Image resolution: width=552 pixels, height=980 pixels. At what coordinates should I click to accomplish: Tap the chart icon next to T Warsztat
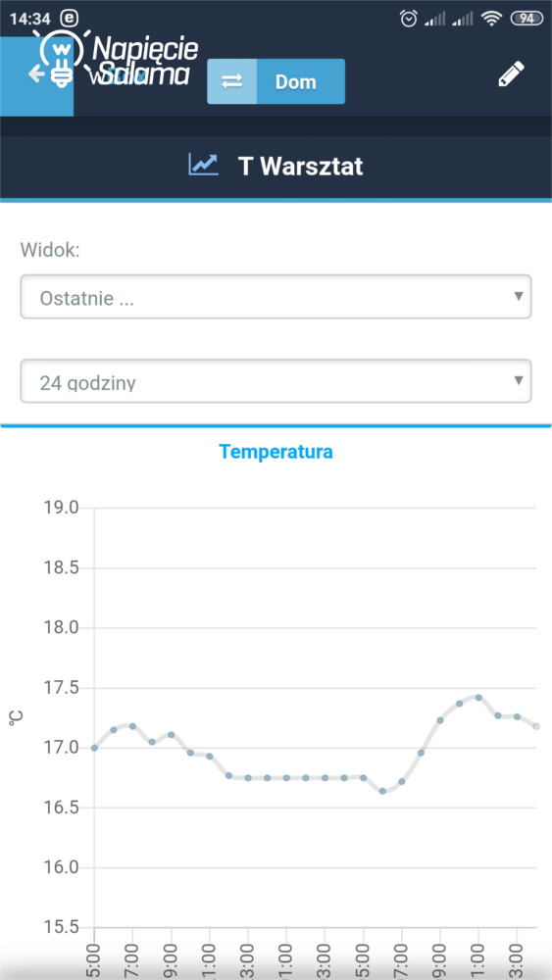pyautogui.click(x=204, y=165)
